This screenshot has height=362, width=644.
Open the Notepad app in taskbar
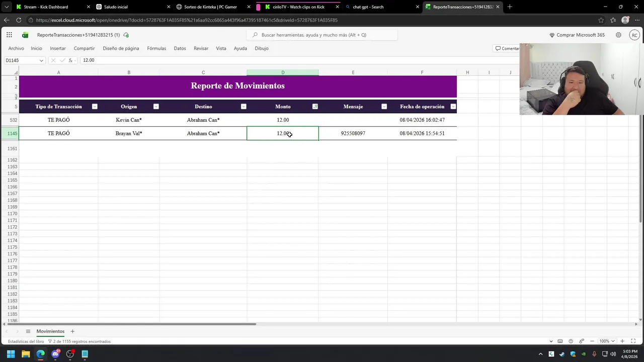pos(85,354)
